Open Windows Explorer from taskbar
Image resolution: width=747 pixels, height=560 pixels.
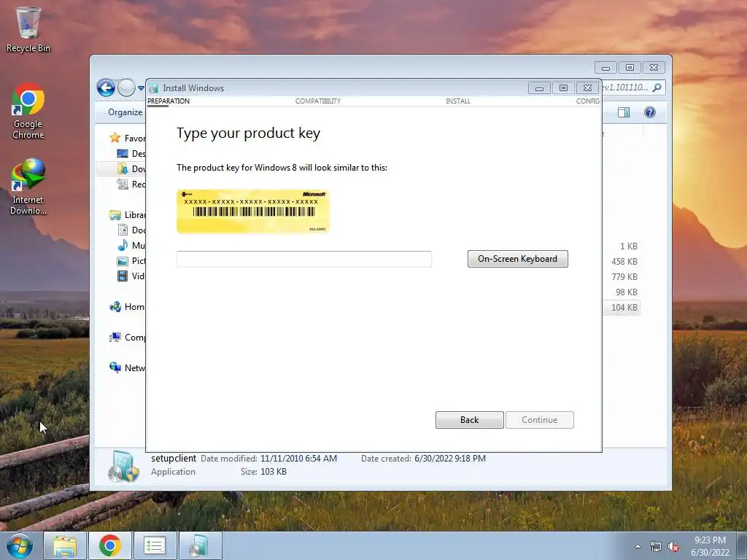(x=65, y=545)
